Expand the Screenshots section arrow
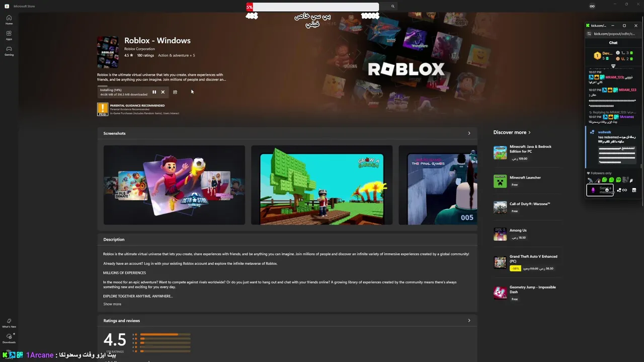This screenshot has width=644, height=362. 469,133
